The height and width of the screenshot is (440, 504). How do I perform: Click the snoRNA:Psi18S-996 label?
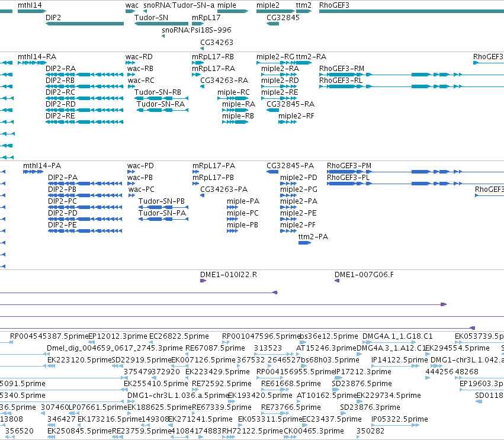click(197, 30)
